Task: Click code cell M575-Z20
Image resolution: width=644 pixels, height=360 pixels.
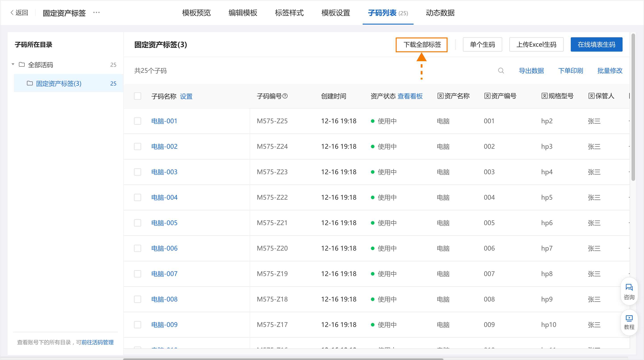Action: coord(272,248)
